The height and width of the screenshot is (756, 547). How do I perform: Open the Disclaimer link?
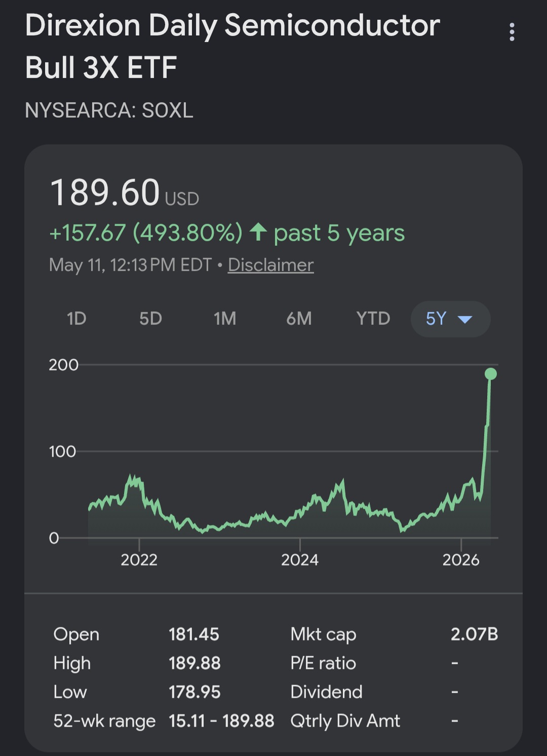click(x=270, y=265)
